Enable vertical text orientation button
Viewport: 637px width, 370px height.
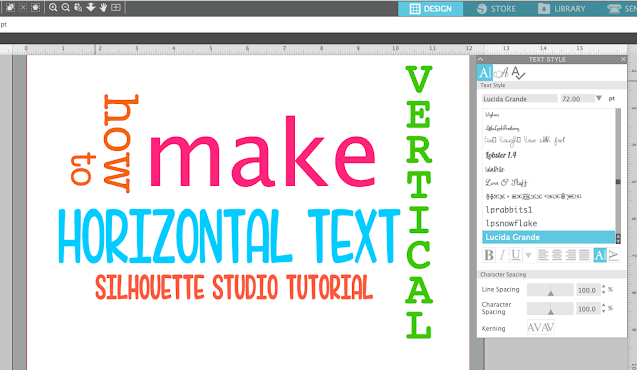coord(613,255)
